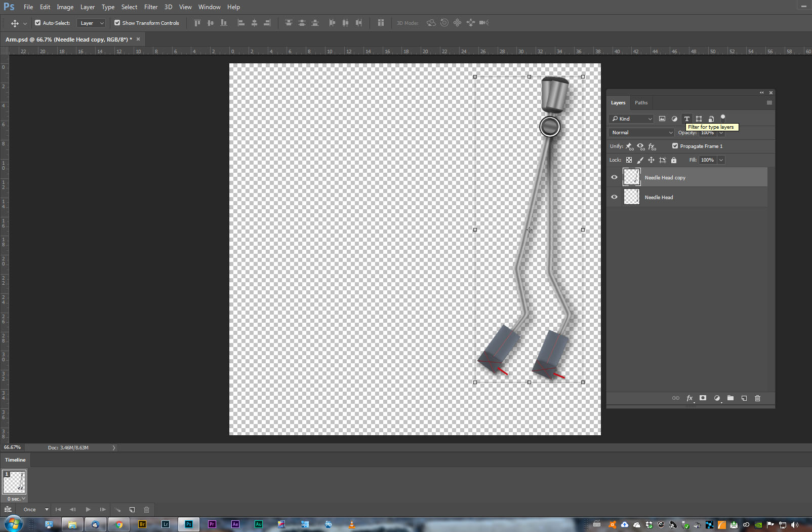812x532 pixels.
Task: Play the timeline animation
Action: click(x=88, y=509)
